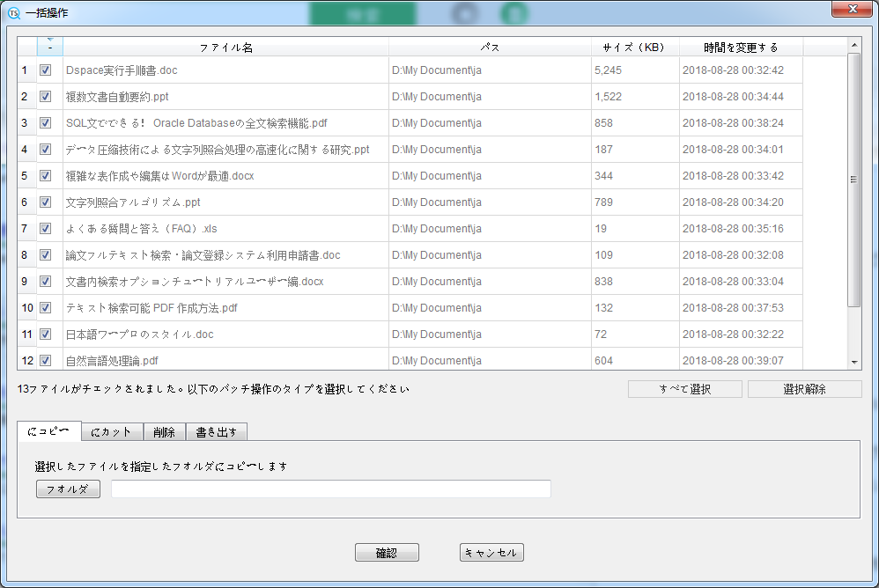
Task: Click the scrollbar down arrow of file list
Action: pos(853,362)
